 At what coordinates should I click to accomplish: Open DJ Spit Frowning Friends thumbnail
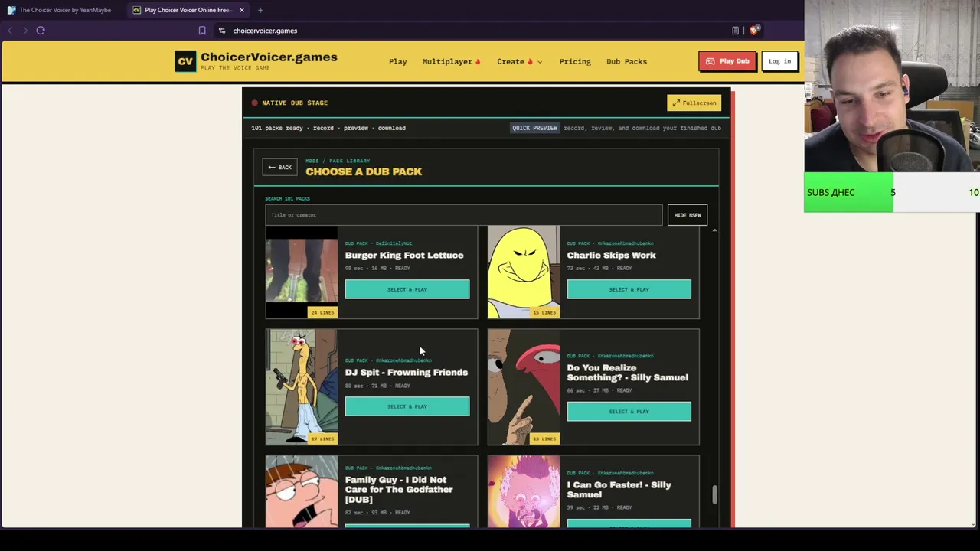(302, 387)
